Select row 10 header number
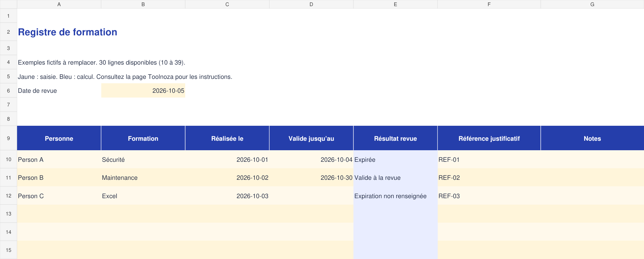The width and height of the screenshot is (644, 259). click(8, 159)
